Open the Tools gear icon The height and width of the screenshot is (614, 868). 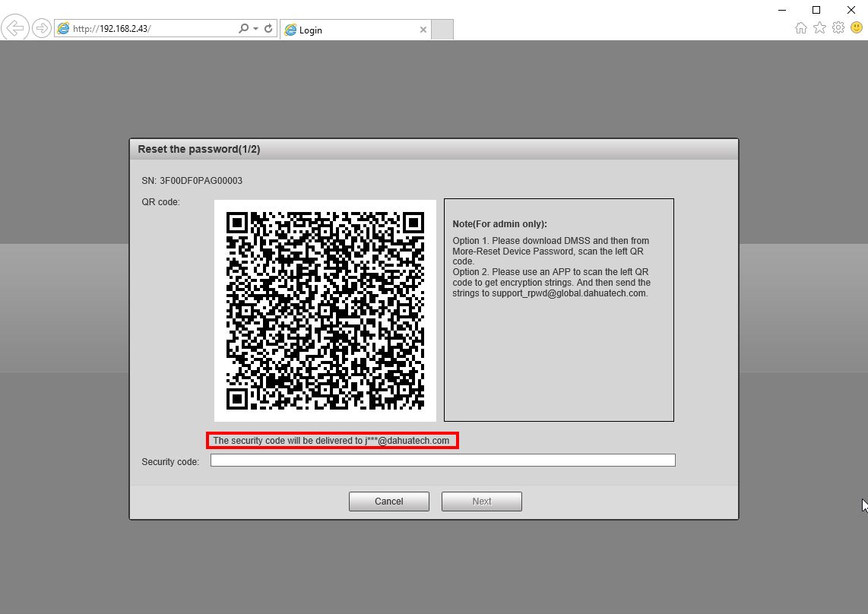point(838,27)
